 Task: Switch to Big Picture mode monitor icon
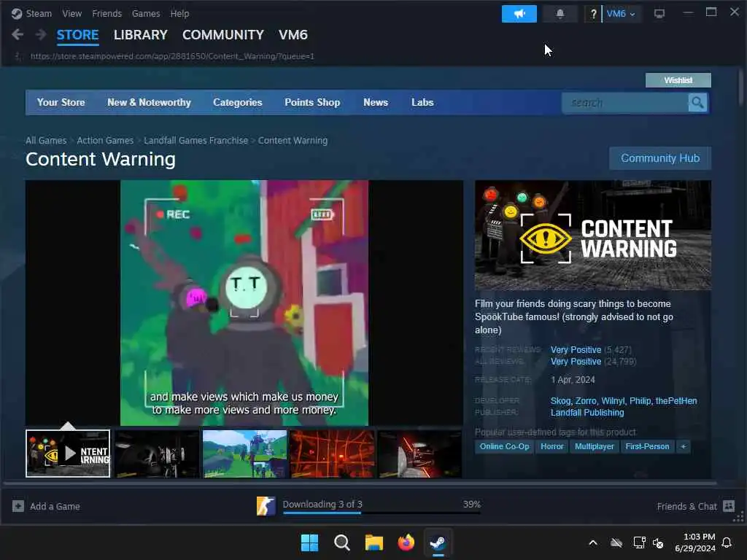(659, 14)
